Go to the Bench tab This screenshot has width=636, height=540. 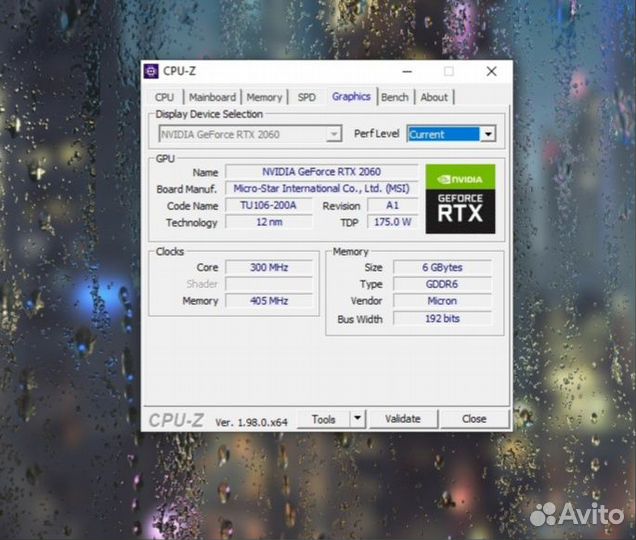click(395, 97)
